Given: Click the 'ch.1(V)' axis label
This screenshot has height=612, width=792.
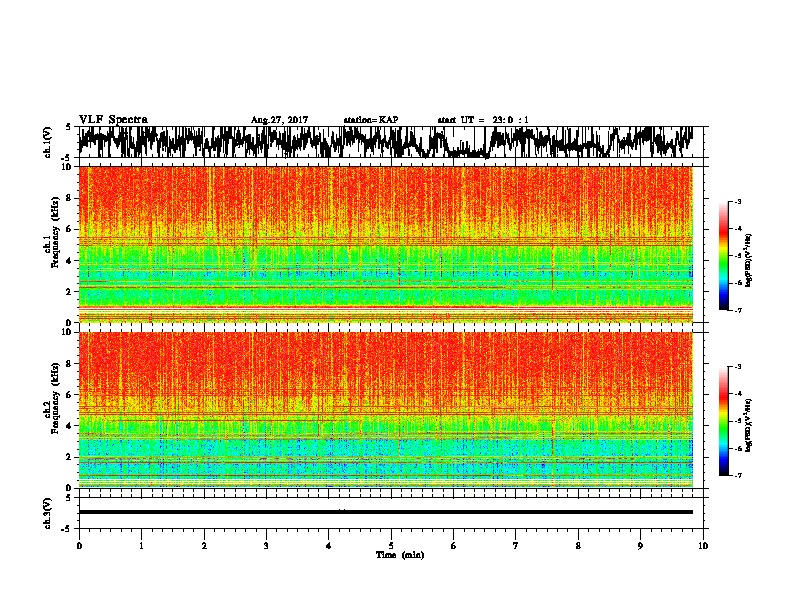Looking at the screenshot, I should 48,142.
